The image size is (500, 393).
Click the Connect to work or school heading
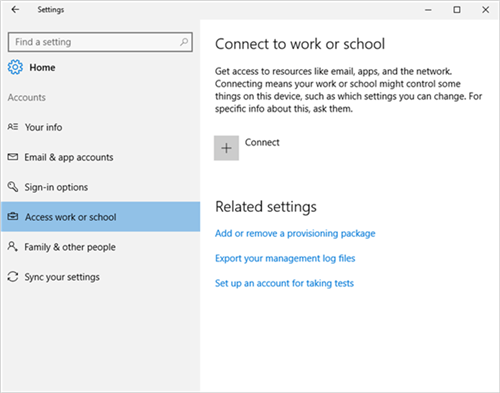(x=300, y=44)
